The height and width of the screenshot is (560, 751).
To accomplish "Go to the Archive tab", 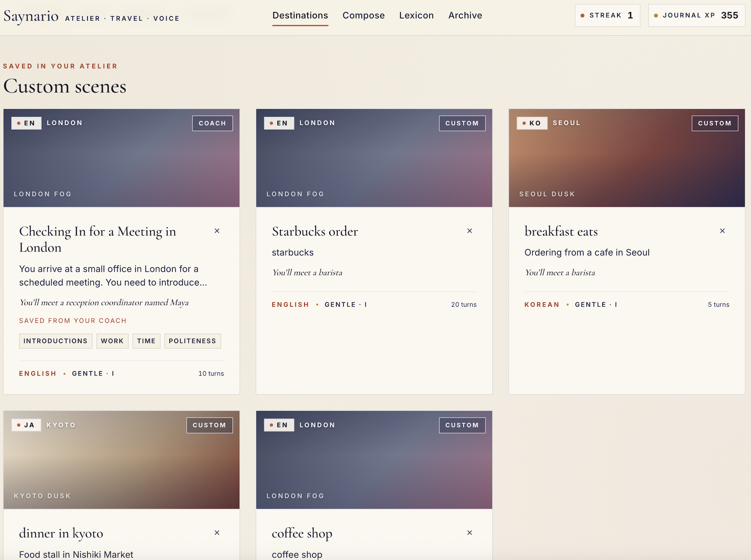I will click(465, 15).
